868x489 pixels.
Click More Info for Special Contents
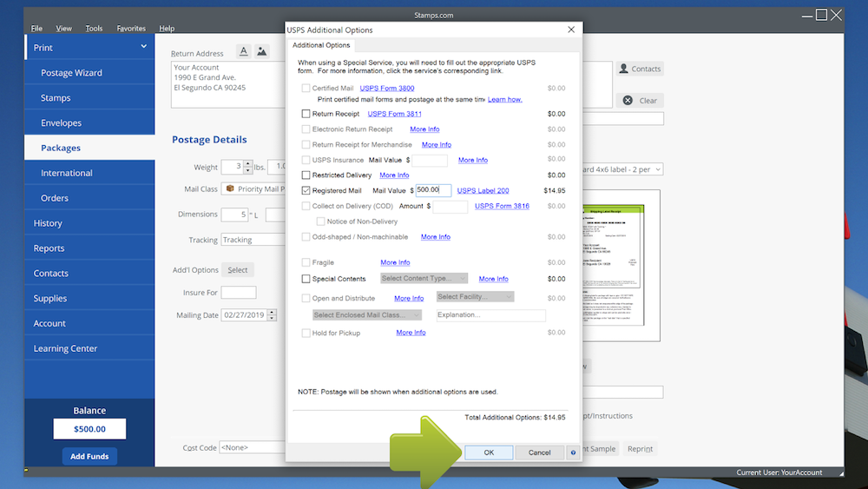(493, 279)
